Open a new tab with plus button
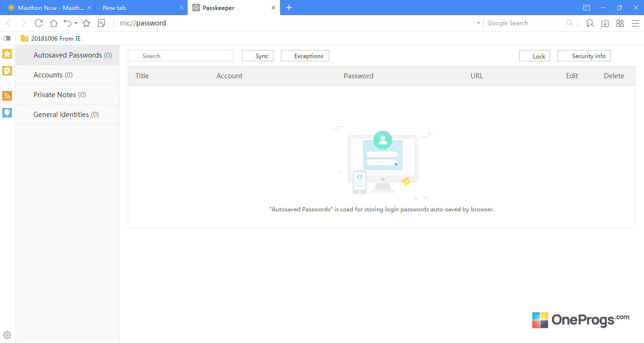 289,8
